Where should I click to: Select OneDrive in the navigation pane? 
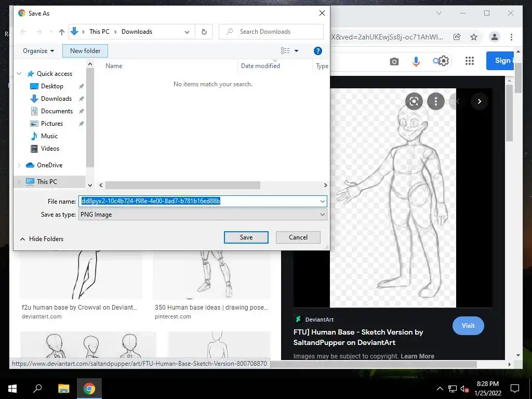49,165
